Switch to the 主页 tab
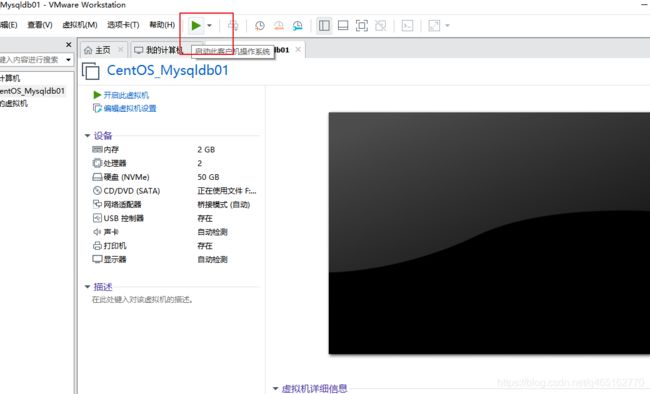650x394 pixels. click(x=104, y=50)
